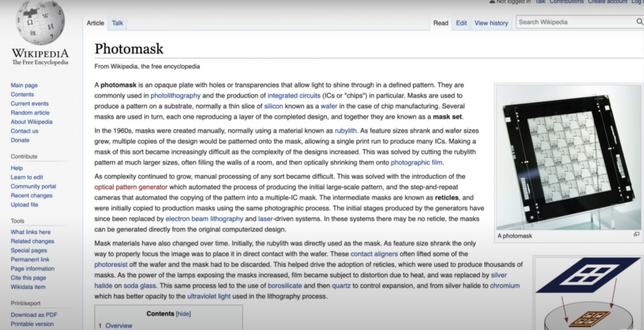The image size is (644, 330).
Task: Open About Wikipedia link
Action: tap(32, 122)
